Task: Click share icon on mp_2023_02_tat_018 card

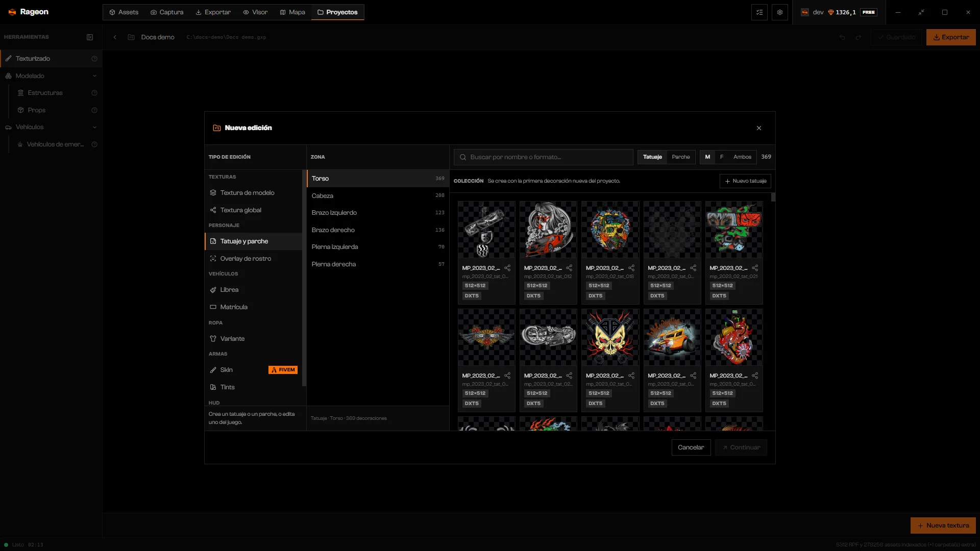Action: pos(631,268)
